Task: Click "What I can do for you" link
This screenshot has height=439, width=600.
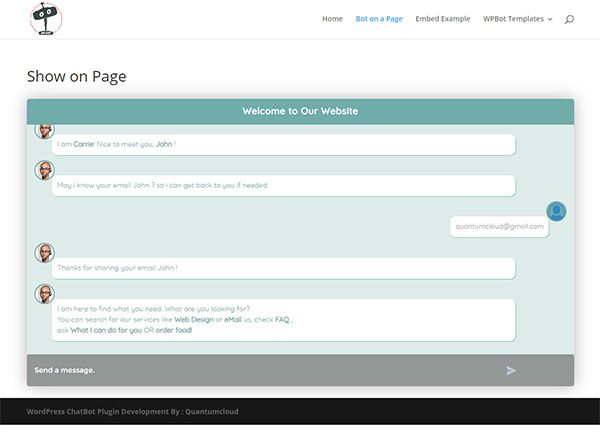Action: 106,330
